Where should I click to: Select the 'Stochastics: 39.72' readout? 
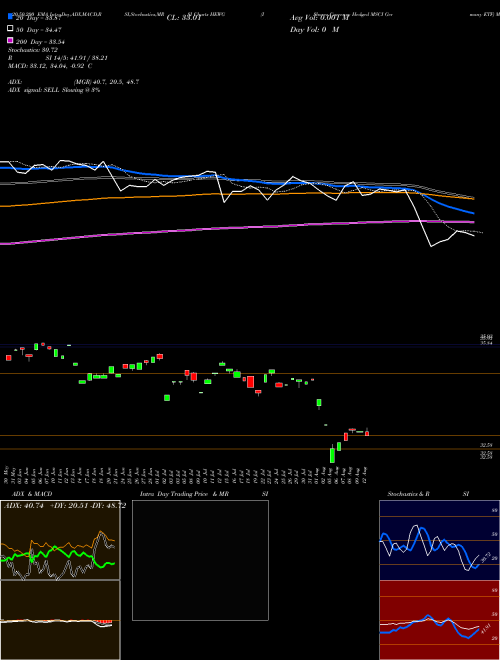(x=33, y=50)
